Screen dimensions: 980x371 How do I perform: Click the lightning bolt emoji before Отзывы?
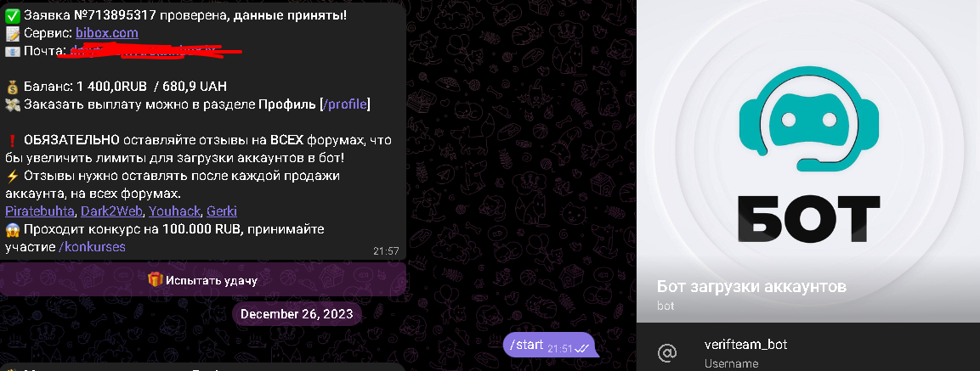click(13, 176)
